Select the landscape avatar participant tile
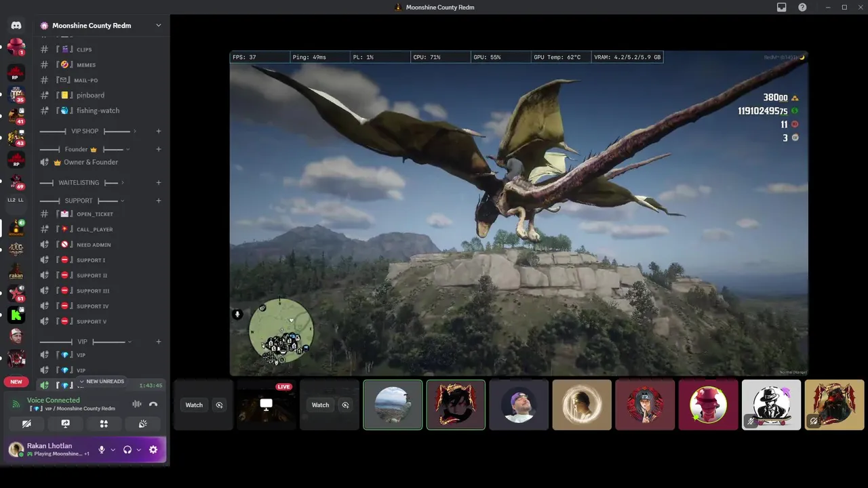Viewport: 868px width, 488px height. point(393,405)
